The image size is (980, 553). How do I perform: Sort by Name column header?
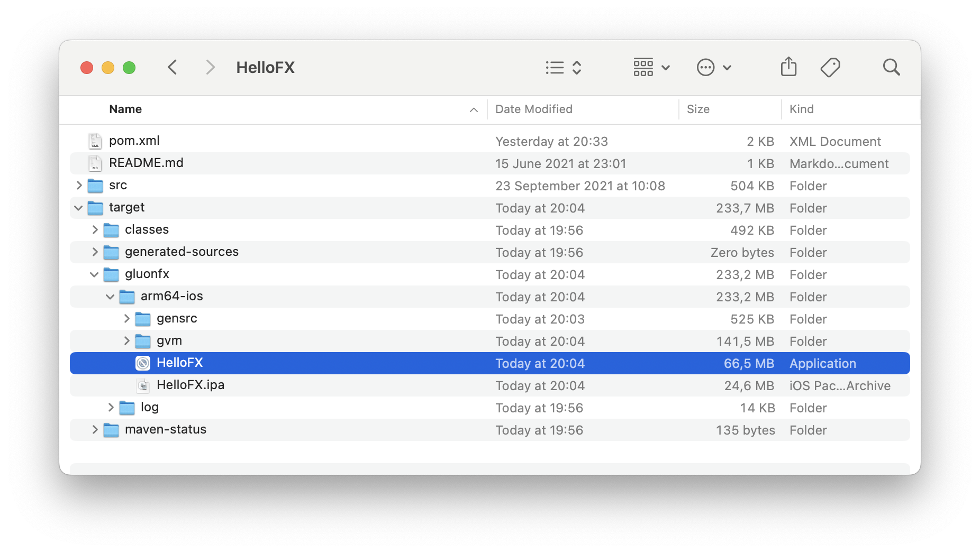[125, 109]
